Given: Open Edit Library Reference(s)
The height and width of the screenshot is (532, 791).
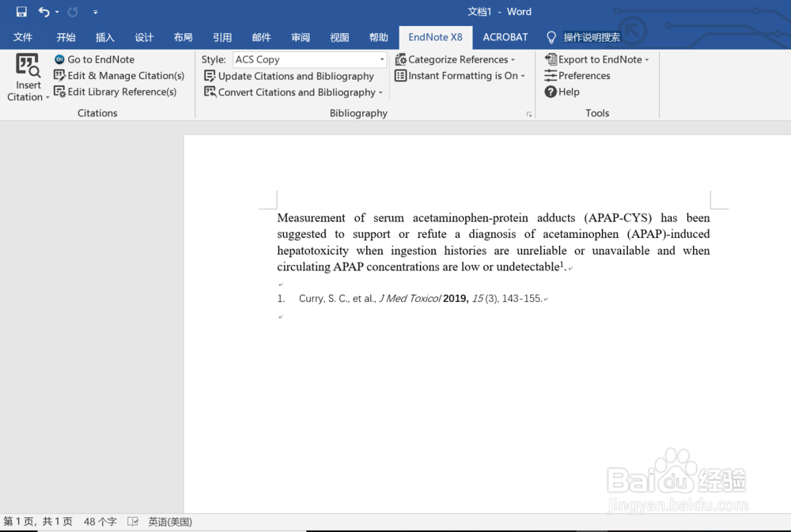Looking at the screenshot, I should coord(122,92).
